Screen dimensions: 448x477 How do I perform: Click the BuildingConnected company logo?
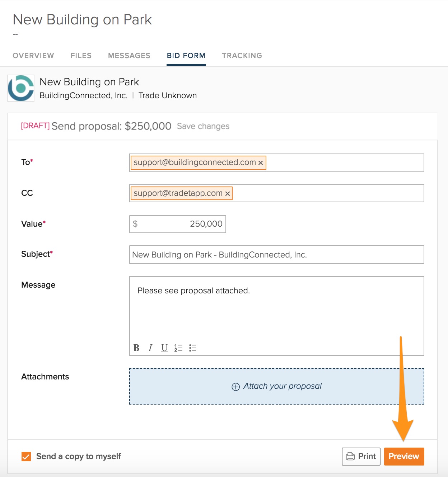[x=21, y=88]
